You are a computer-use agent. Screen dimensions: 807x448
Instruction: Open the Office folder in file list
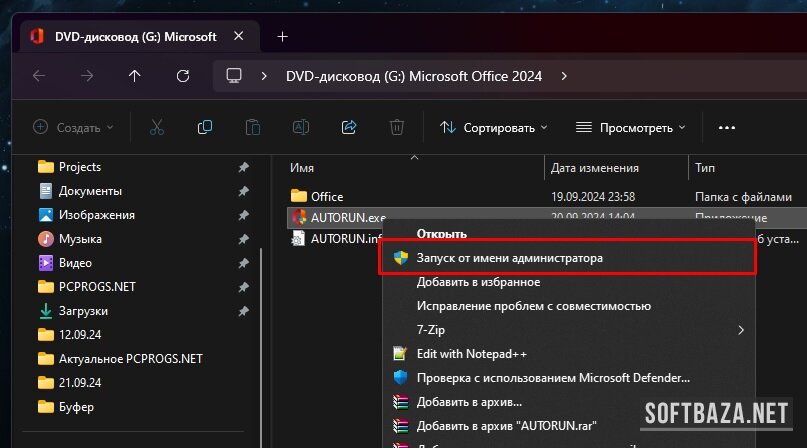(327, 196)
